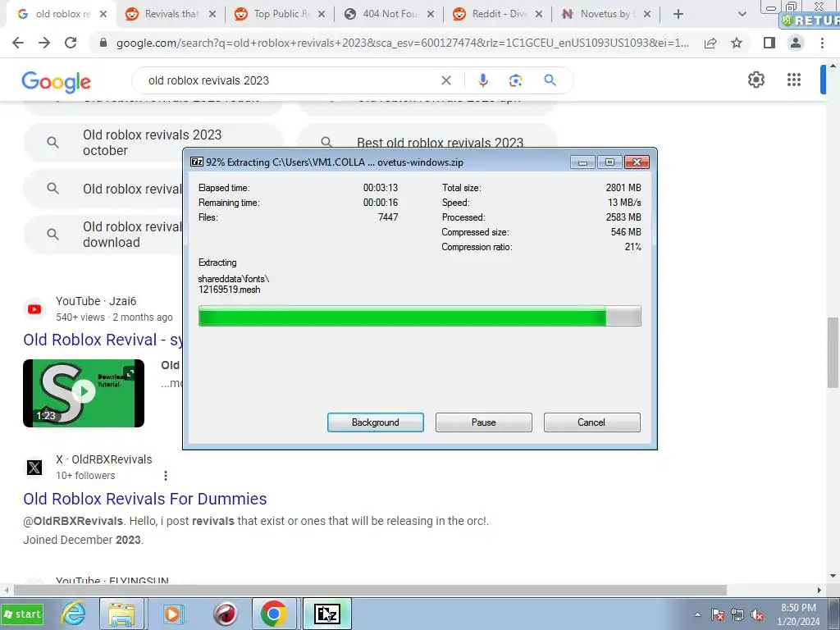840x630 pixels.
Task: Cancel the 7-Zip extraction
Action: click(591, 422)
